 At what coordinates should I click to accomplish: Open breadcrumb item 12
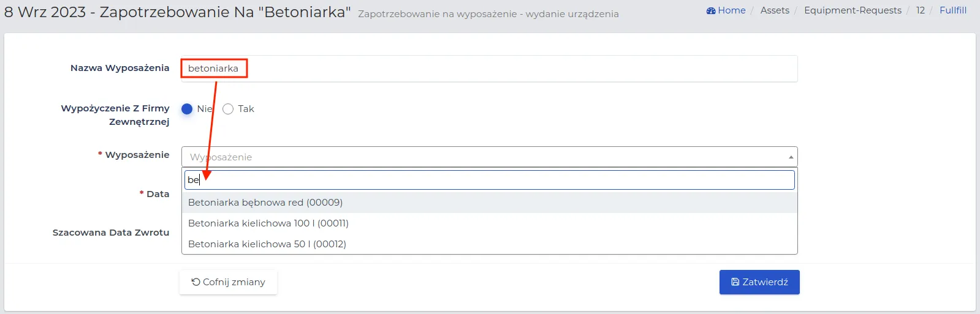[x=921, y=10]
